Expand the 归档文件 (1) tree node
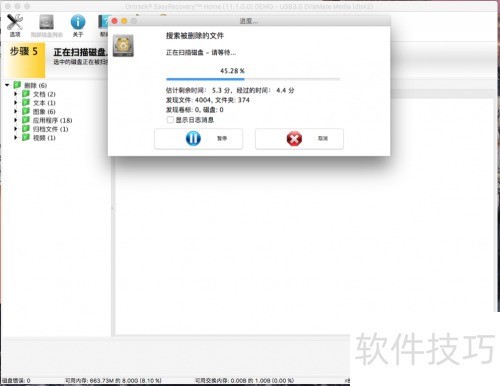 click(x=15, y=129)
